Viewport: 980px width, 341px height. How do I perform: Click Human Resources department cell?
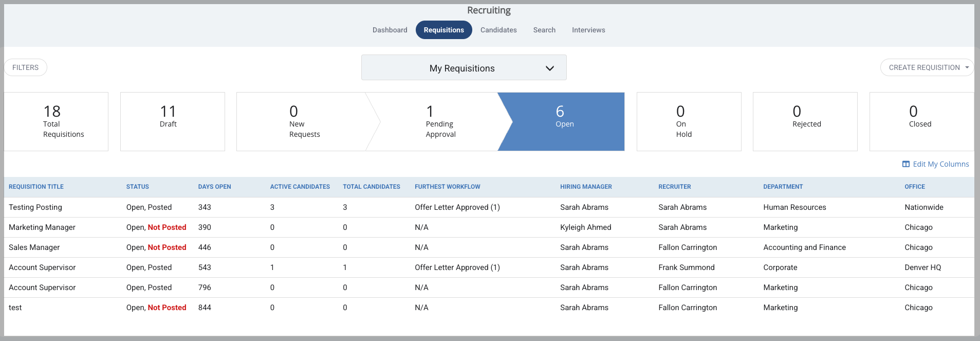tap(794, 207)
